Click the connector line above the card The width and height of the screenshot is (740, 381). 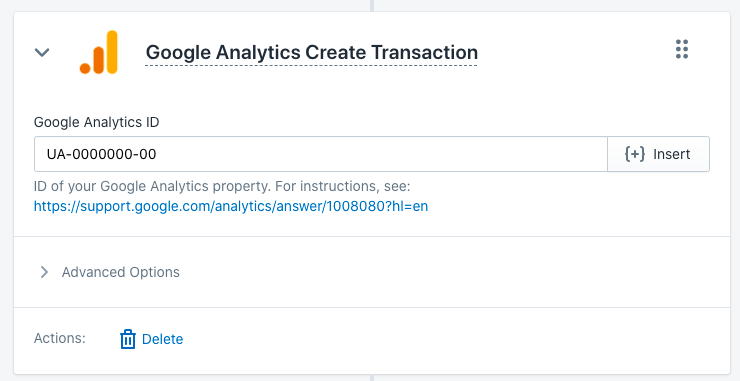coord(372,6)
